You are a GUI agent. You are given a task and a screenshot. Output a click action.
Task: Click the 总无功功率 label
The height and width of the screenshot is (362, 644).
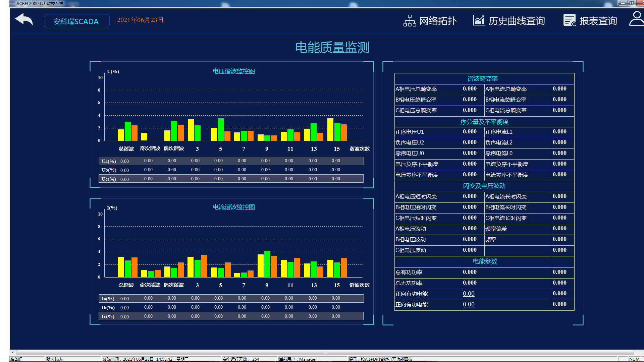point(409,283)
